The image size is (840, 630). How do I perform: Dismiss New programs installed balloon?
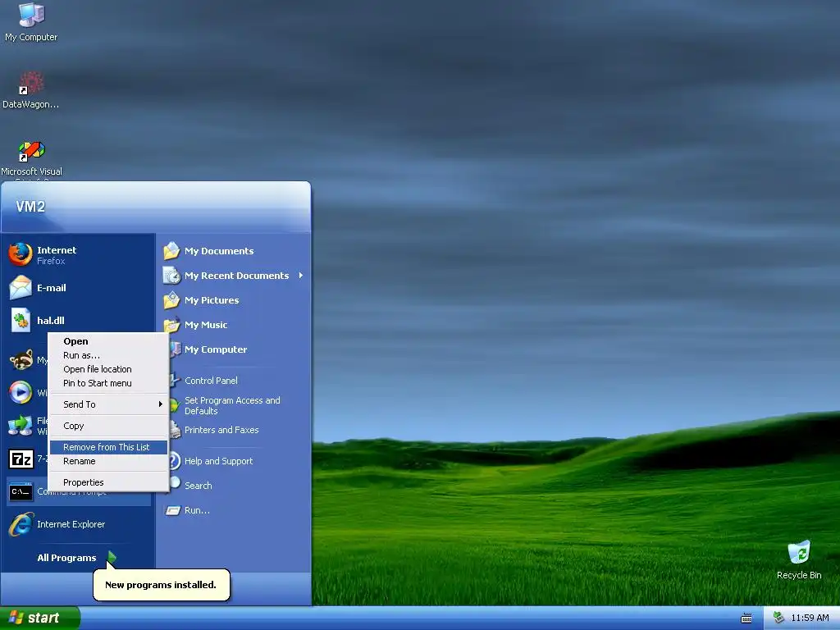click(x=162, y=584)
